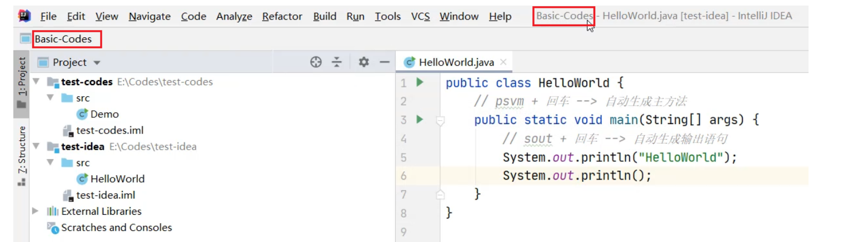Click the Basic-Codes navigation bar breadcrumb
868x242 pixels.
tap(63, 39)
